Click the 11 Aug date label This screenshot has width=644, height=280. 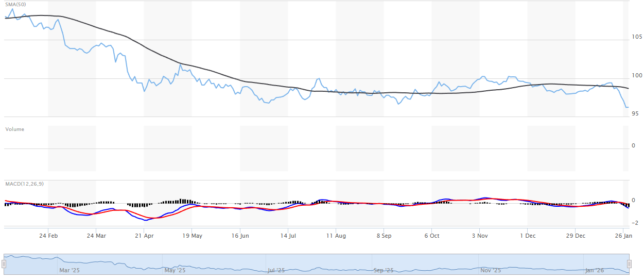(x=336, y=236)
